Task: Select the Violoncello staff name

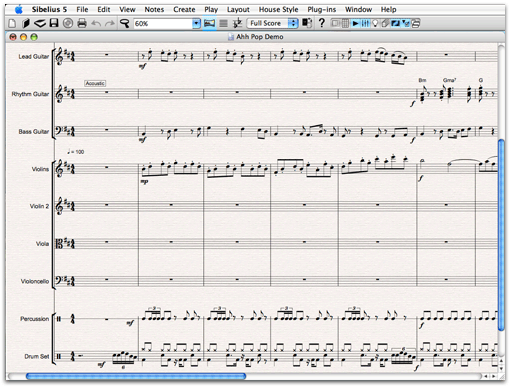Action: pos(35,281)
